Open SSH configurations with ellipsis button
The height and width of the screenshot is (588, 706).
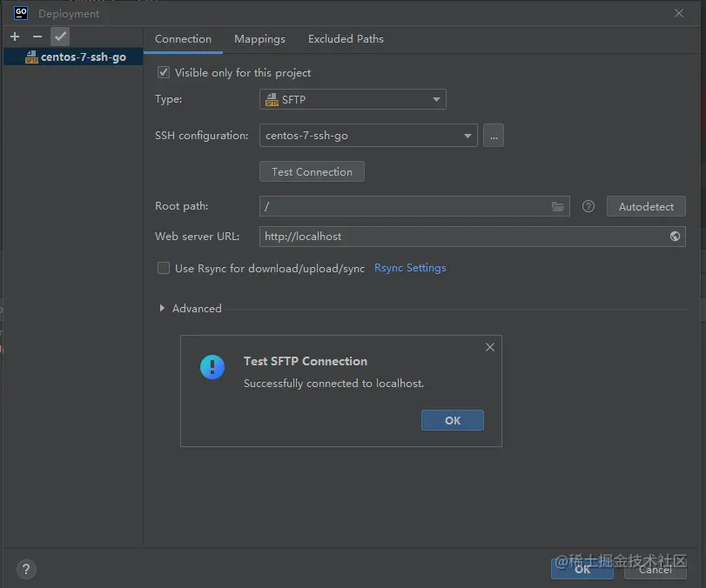[x=494, y=136]
